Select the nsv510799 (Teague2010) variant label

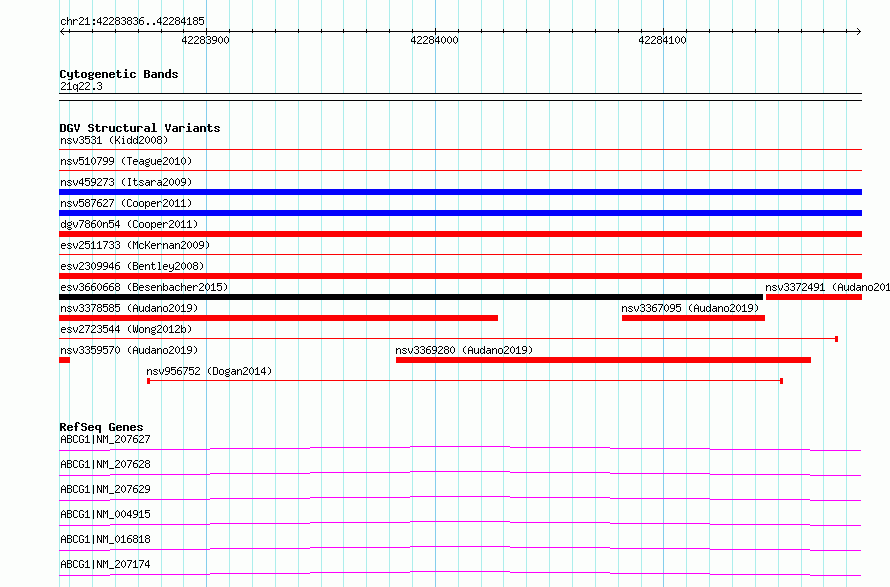coord(126,161)
